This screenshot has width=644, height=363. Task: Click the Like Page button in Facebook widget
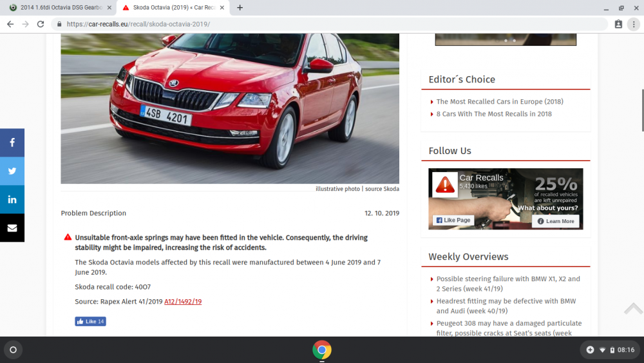(453, 221)
